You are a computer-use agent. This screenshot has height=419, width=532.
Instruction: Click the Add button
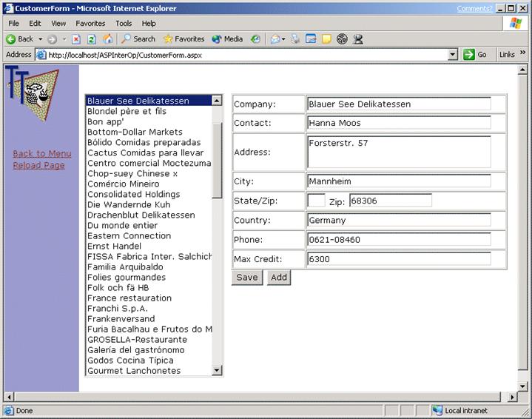point(279,278)
